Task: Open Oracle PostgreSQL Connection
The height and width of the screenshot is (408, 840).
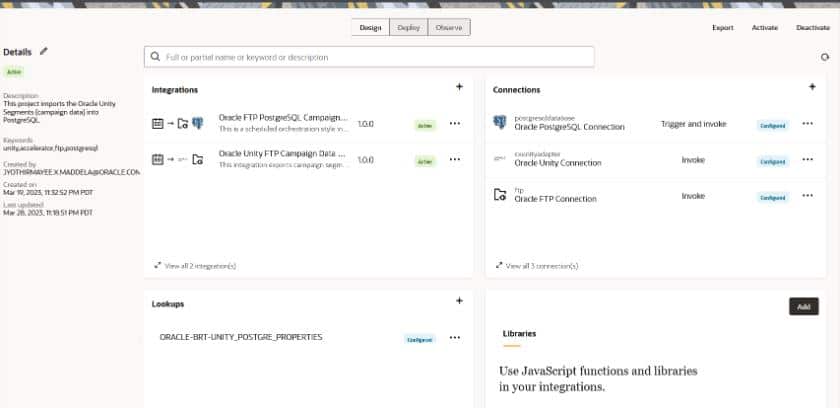Action: pyautogui.click(x=569, y=127)
